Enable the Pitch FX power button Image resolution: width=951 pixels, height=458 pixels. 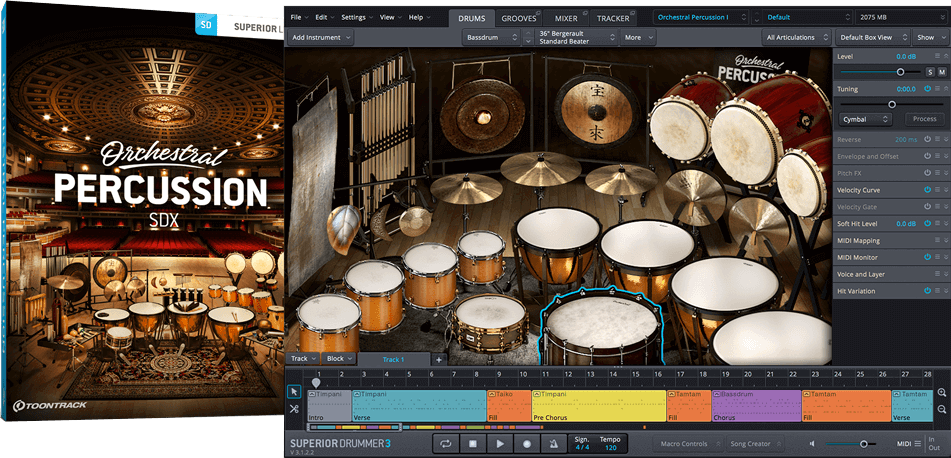[x=927, y=173]
